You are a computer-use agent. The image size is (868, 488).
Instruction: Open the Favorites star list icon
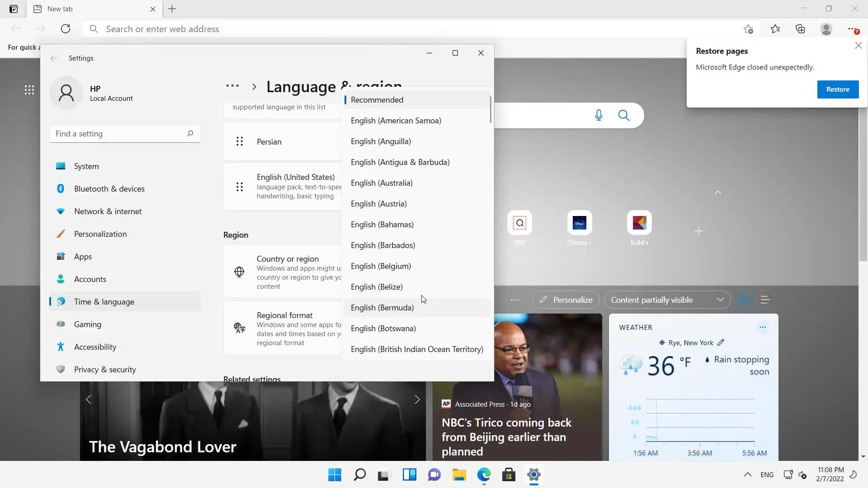[x=775, y=29]
